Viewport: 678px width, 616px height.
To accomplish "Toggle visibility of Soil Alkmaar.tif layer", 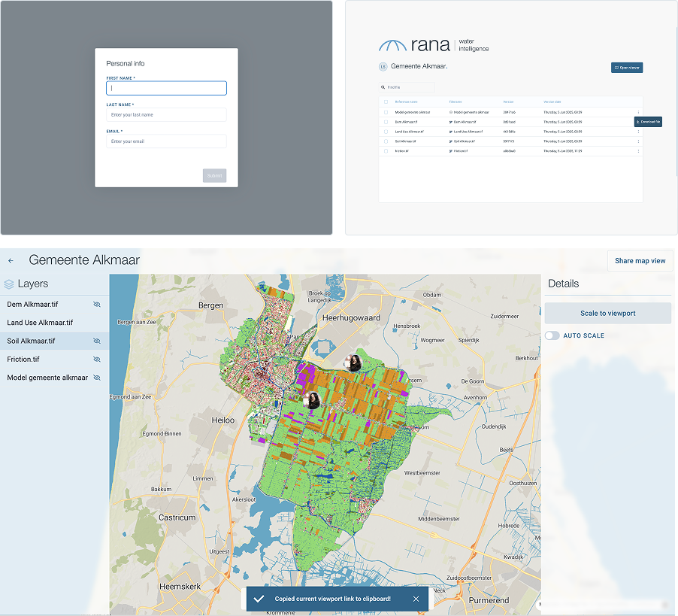I will [96, 341].
